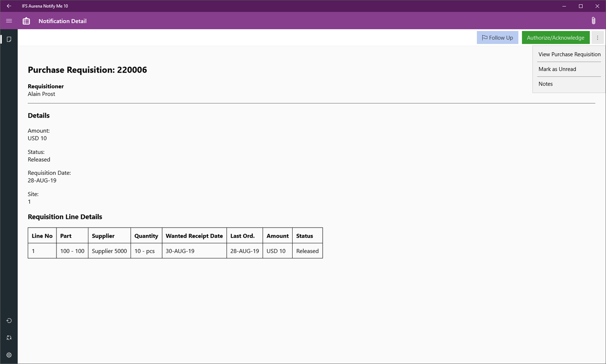
Task: Open Notes from the options menu
Action: pos(545,84)
